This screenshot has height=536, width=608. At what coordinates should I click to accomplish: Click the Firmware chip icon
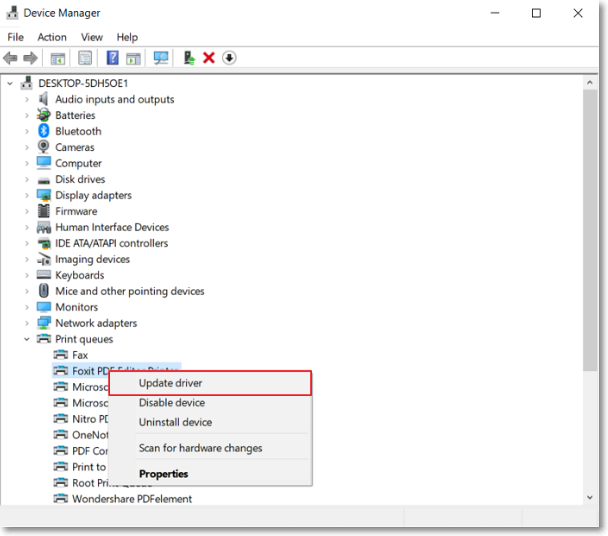click(43, 211)
